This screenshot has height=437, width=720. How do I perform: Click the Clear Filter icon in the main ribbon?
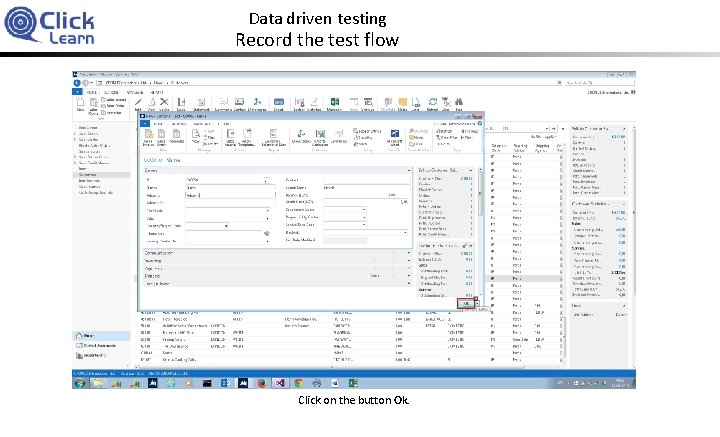pos(446,103)
